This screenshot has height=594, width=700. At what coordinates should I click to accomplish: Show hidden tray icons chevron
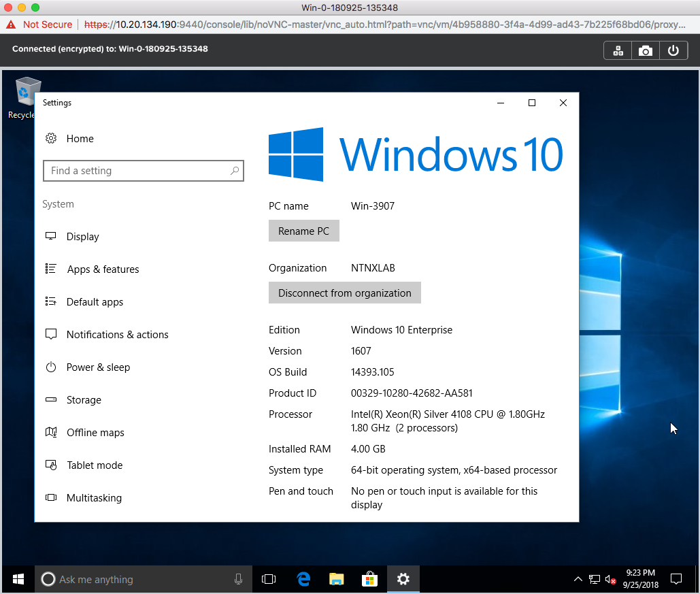pos(578,579)
